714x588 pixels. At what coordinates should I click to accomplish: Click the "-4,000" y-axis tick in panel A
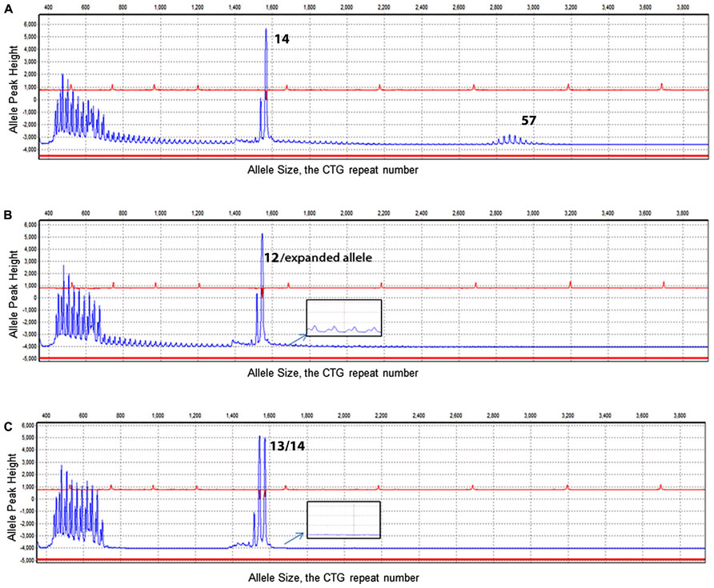pos(29,150)
